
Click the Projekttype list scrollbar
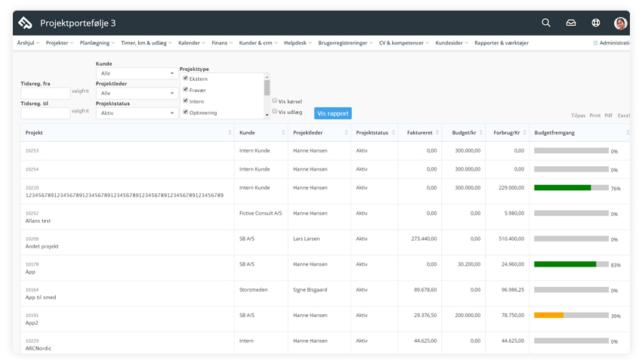click(267, 96)
